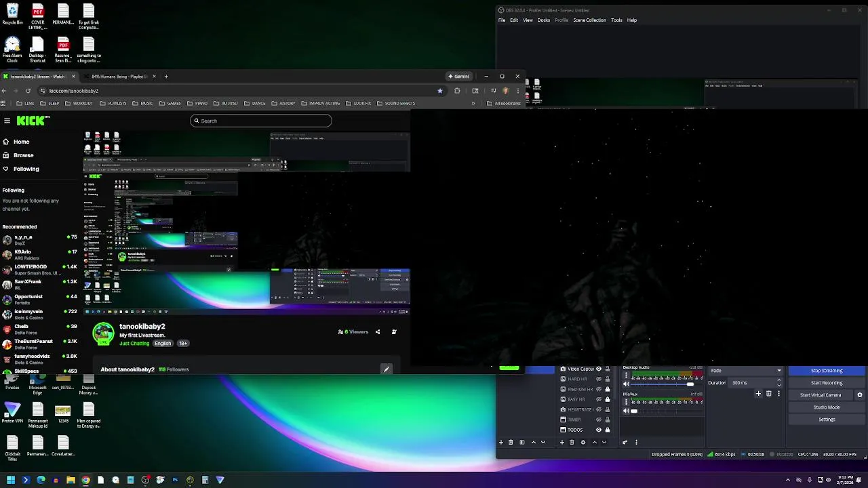
Task: Open new Chrome tab with plus
Action: coord(166,77)
